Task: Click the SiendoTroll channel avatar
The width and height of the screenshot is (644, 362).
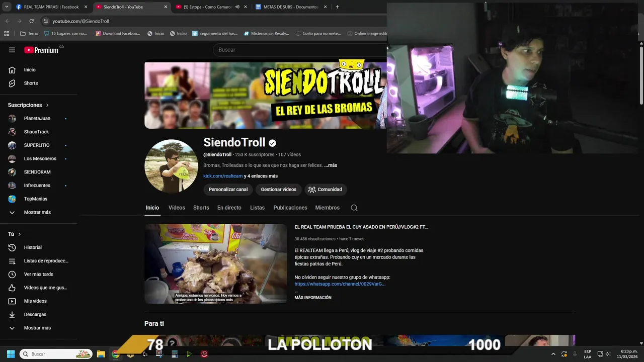Action: (171, 166)
